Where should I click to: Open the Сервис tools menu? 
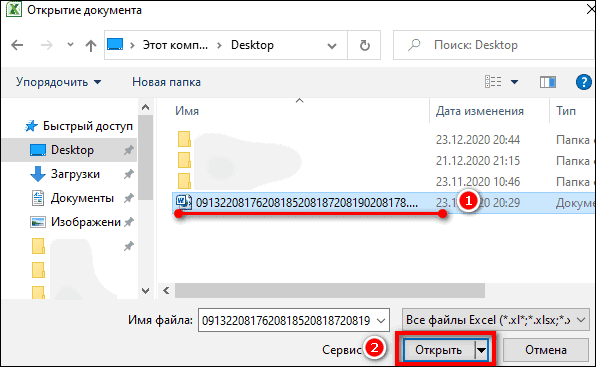341,350
